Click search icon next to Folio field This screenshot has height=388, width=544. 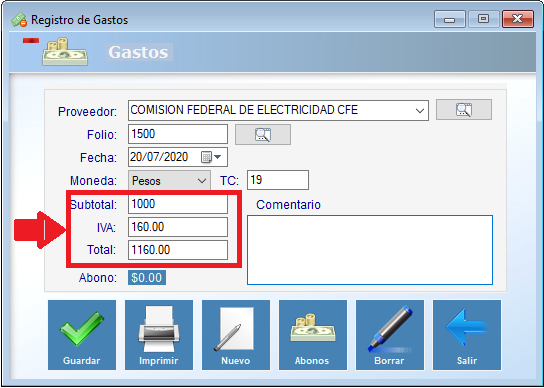point(263,134)
